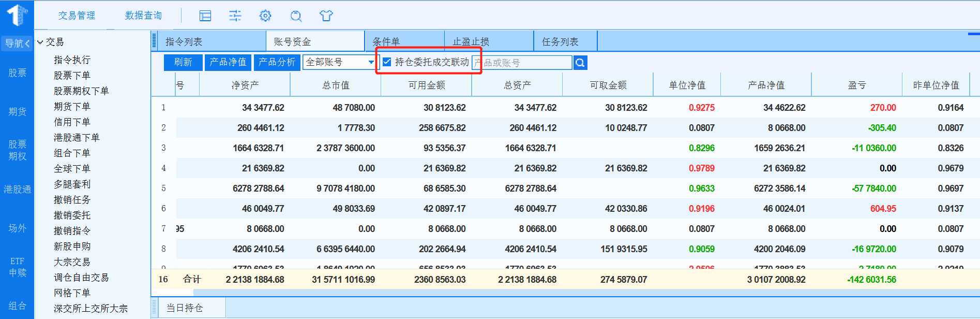Screen dimensions: 980x319
Task: Open 新股申购 tree item
Action: pyautogui.click(x=72, y=247)
